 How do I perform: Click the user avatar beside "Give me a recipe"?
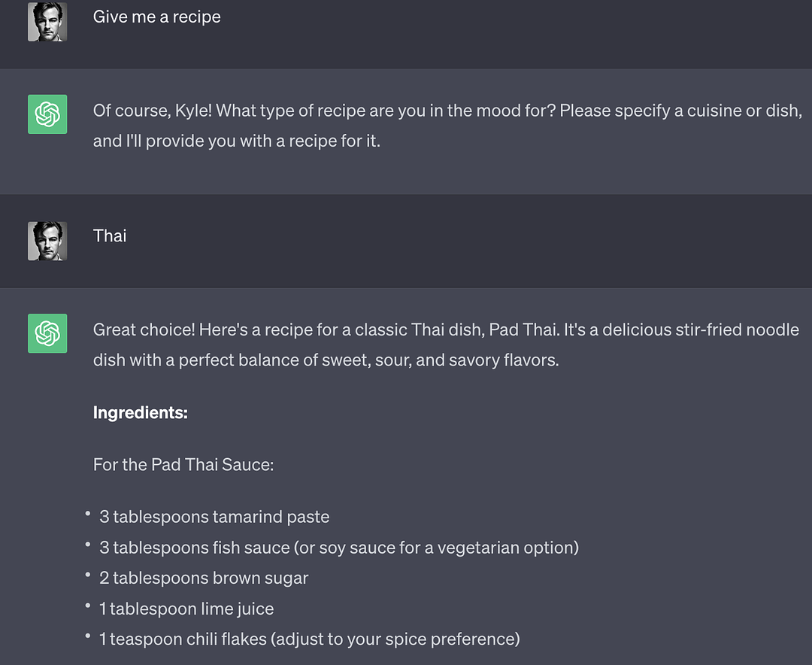[x=47, y=22]
